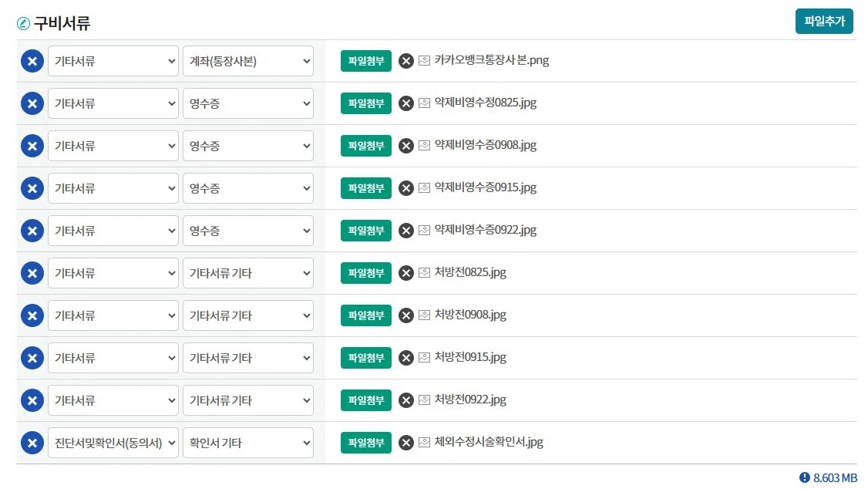
Task: Click 파일첨부 in the 카카오뱅크통장사본 row
Action: click(x=365, y=60)
